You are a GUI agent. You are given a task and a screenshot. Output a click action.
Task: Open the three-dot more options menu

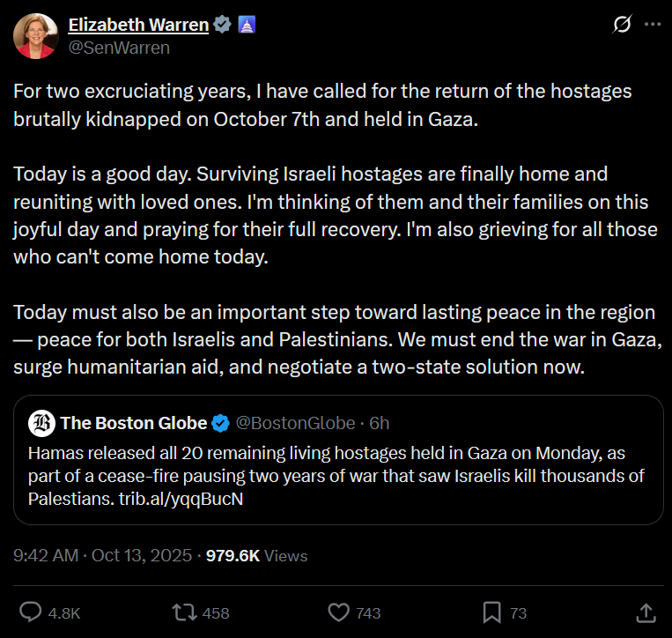[653, 26]
